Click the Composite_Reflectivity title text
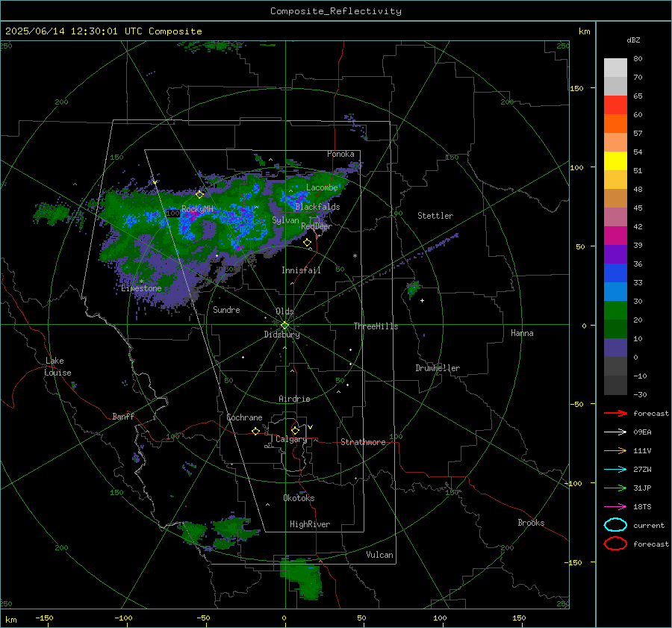Screen dimensions: 672x628 (x=336, y=11)
